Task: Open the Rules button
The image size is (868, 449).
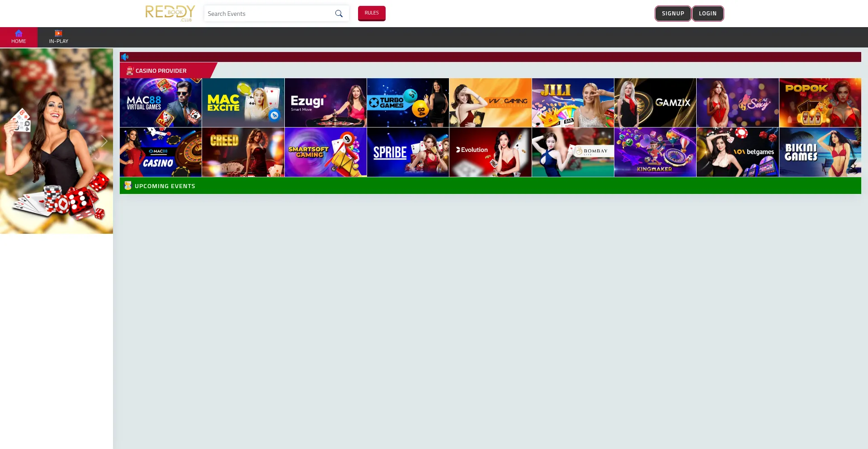Action: [x=372, y=13]
